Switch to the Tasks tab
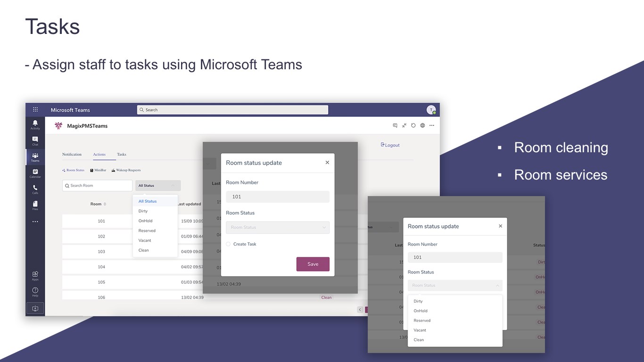Viewport: 644px width, 362px height. click(x=122, y=154)
